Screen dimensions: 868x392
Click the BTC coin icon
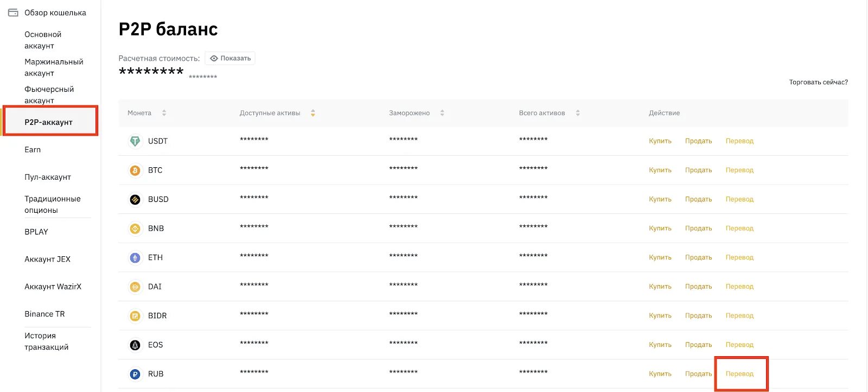(x=135, y=170)
